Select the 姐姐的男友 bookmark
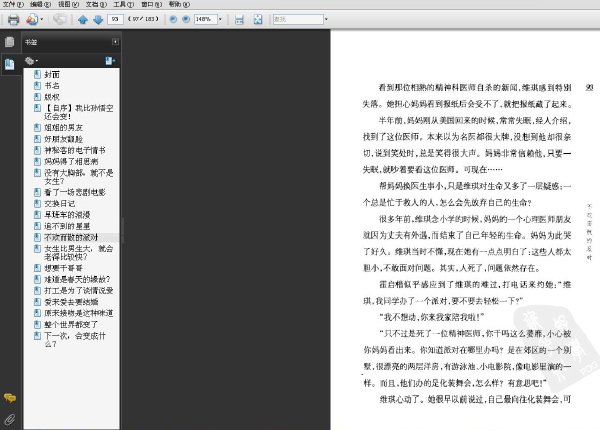Image resolution: width=600 pixels, height=430 pixels. [x=64, y=127]
